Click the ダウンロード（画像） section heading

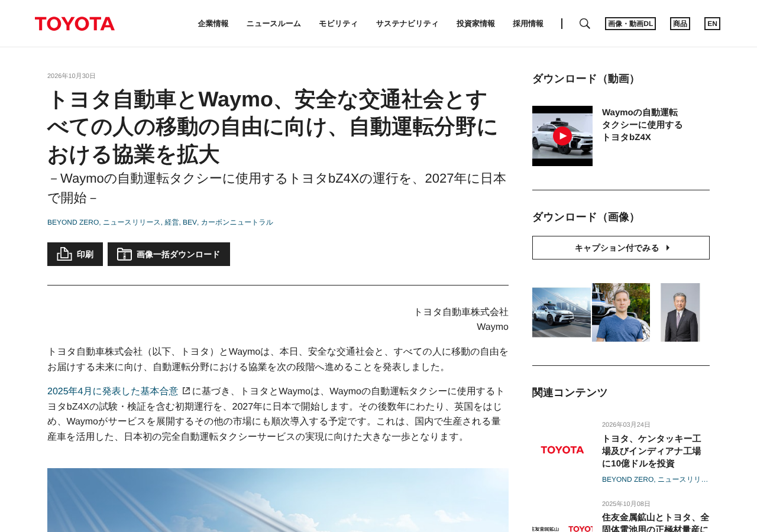tap(585, 217)
